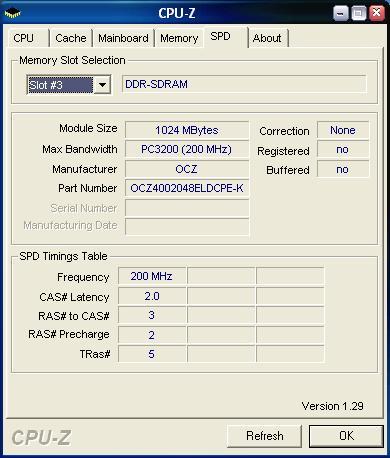Click the empty Serial Number field

point(187,208)
